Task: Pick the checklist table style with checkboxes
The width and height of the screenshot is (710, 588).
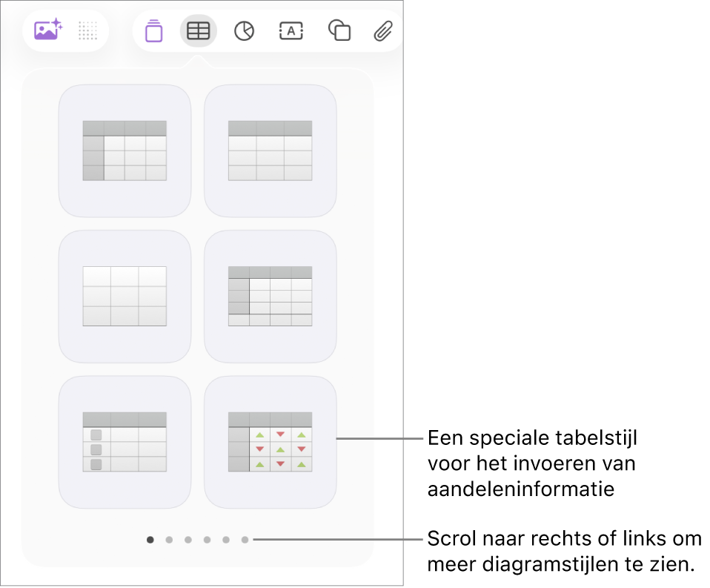Action: tap(125, 442)
